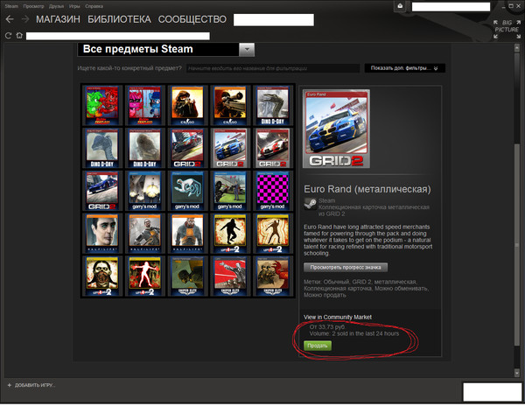Select the green and red cartoon characters card
This screenshot has height=420, width=525.
[x=102, y=105]
